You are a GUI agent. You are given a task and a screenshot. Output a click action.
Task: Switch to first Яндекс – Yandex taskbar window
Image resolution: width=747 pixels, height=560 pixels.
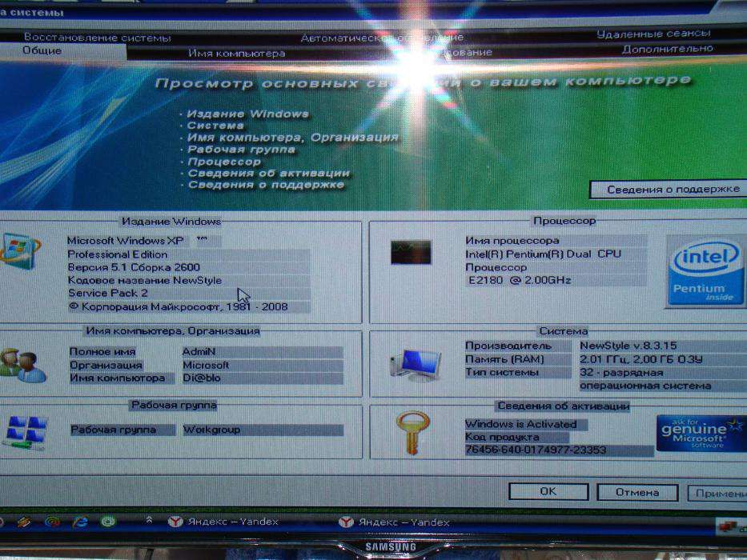click(224, 522)
